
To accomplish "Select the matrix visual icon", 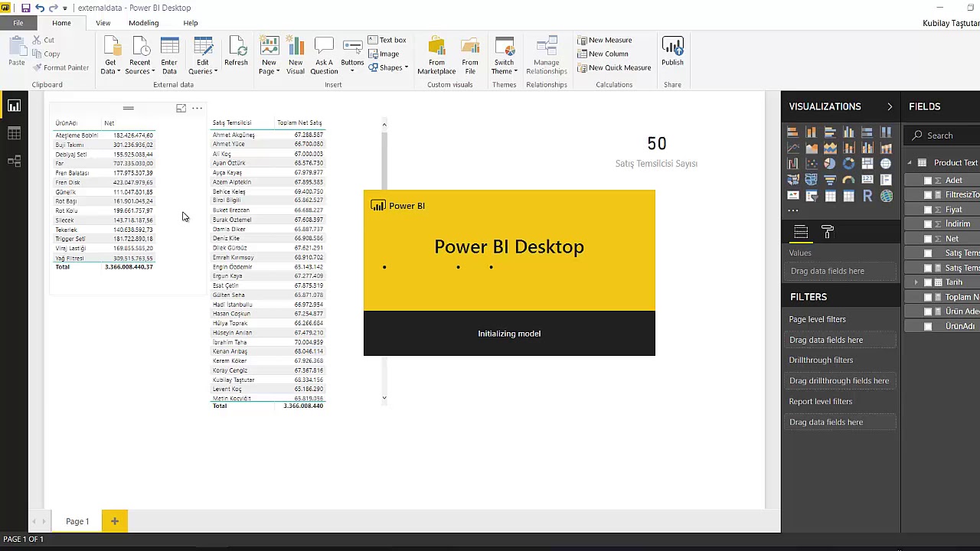I will click(x=849, y=195).
